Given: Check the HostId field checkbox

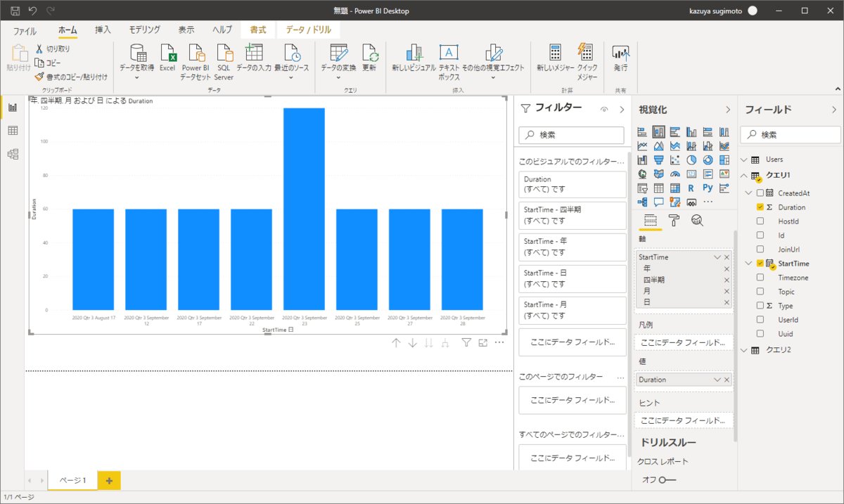Looking at the screenshot, I should (x=760, y=221).
